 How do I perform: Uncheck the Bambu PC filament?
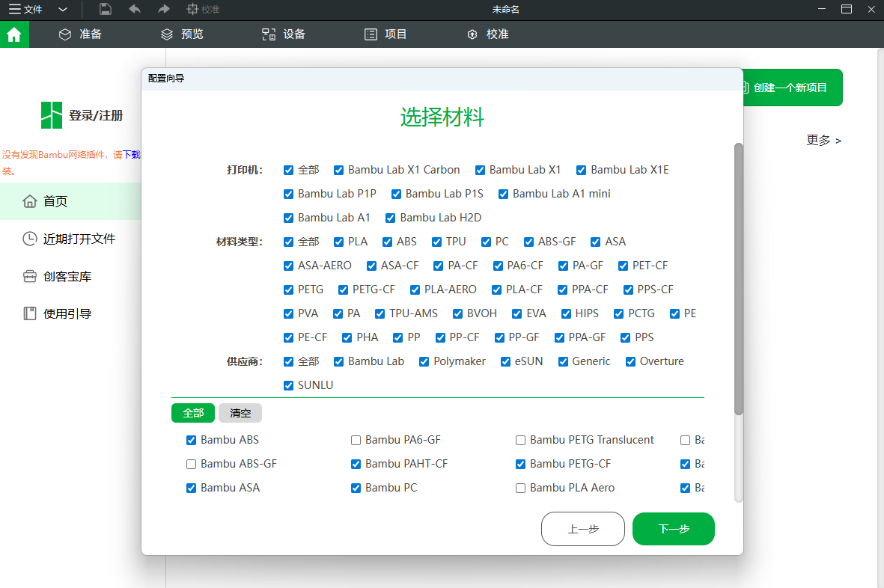(356, 489)
